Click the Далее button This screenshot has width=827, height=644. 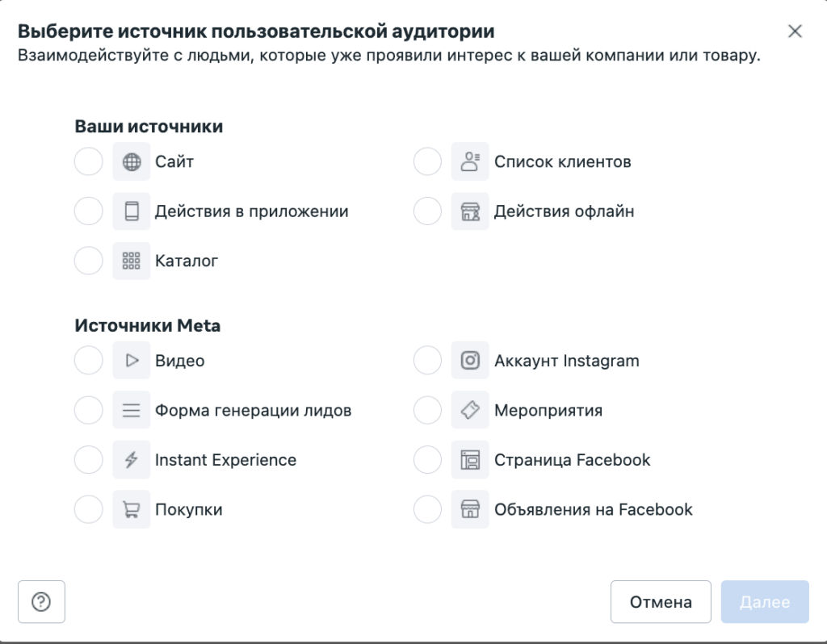(x=765, y=601)
